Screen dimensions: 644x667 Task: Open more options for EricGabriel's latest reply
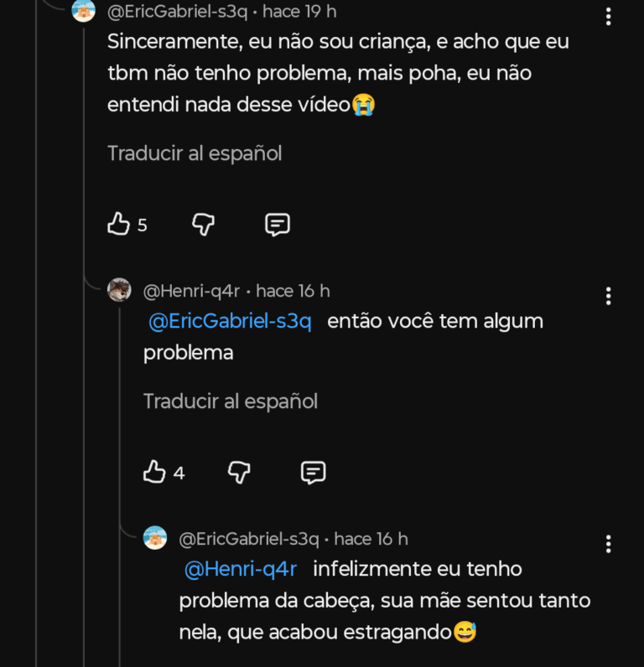(x=609, y=544)
